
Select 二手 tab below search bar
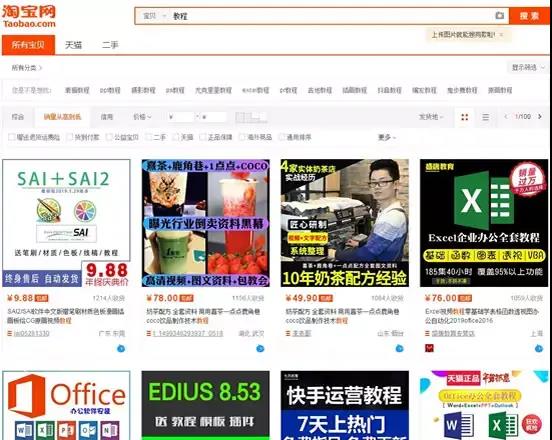110,45
